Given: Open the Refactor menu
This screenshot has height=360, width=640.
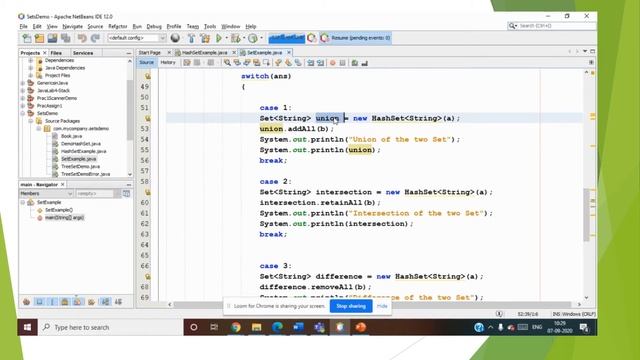Looking at the screenshot, I should pyautogui.click(x=118, y=26).
